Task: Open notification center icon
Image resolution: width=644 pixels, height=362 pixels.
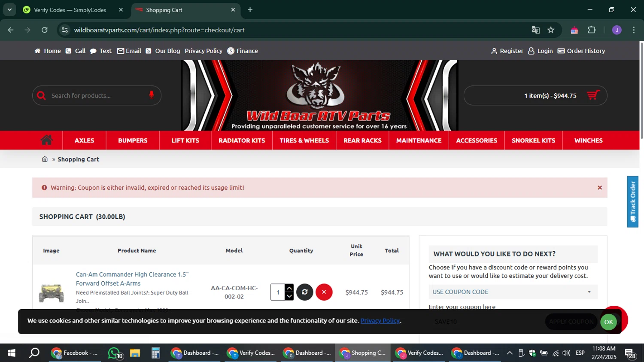Action: click(630, 353)
